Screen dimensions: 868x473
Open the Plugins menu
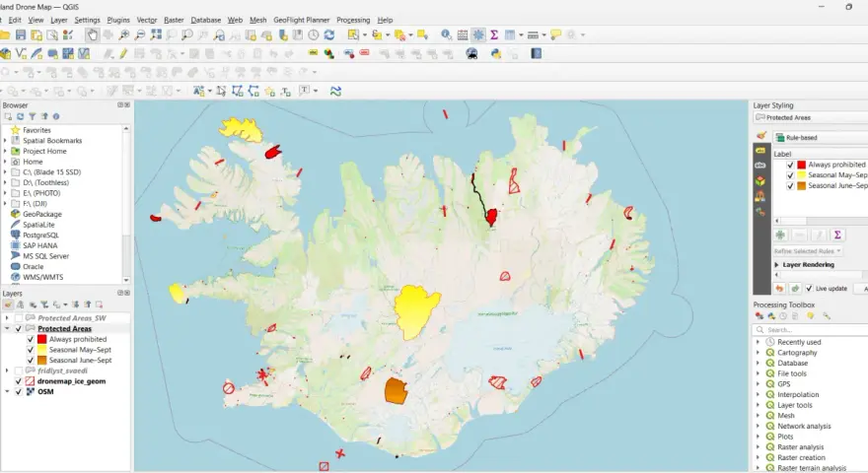[x=118, y=20]
